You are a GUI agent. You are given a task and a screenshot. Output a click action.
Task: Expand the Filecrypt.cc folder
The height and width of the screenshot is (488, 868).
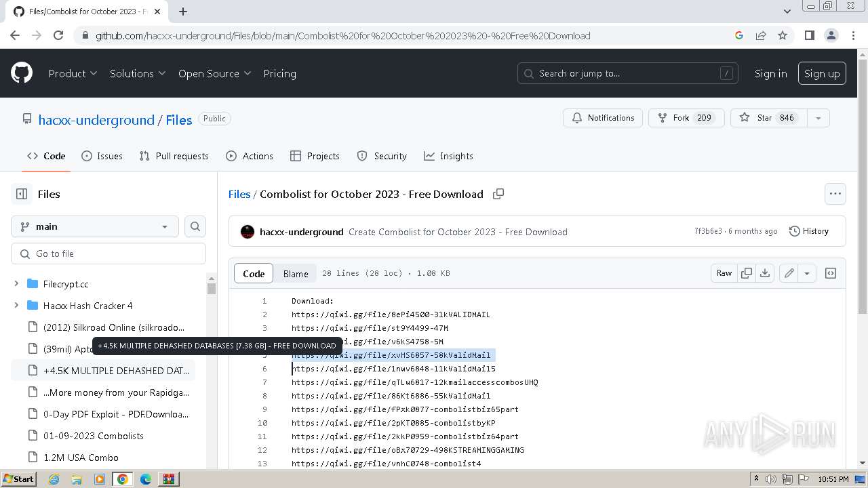tap(16, 284)
